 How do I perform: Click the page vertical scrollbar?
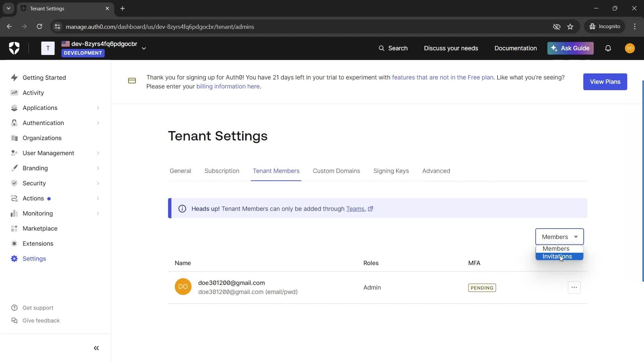(642, 181)
